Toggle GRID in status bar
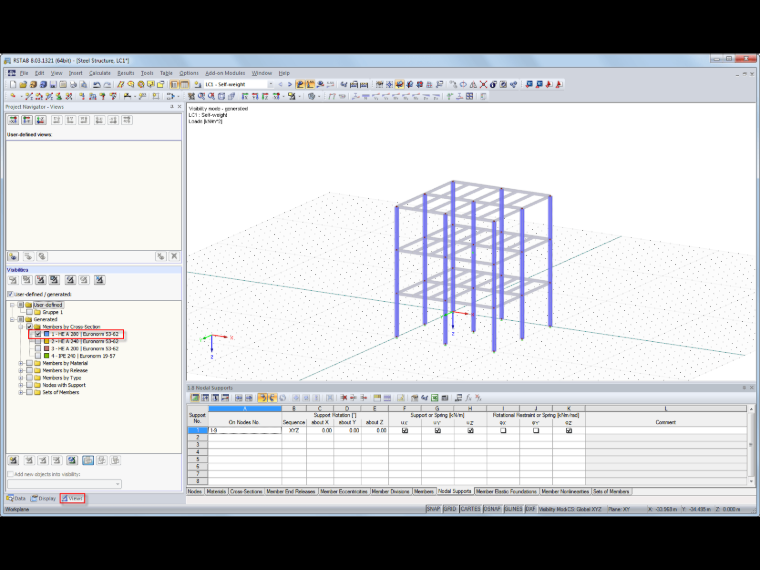 450,509
